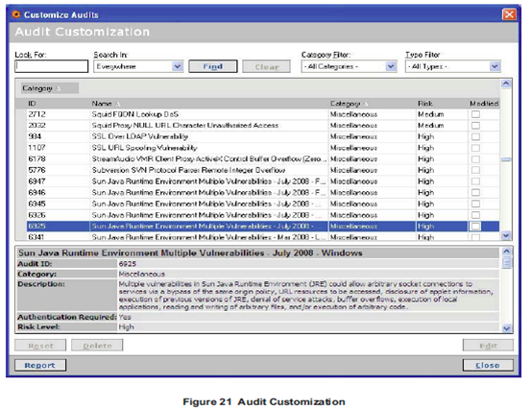Screen dimensions: 532x410
Task: Click the Clear button
Action: [266, 66]
